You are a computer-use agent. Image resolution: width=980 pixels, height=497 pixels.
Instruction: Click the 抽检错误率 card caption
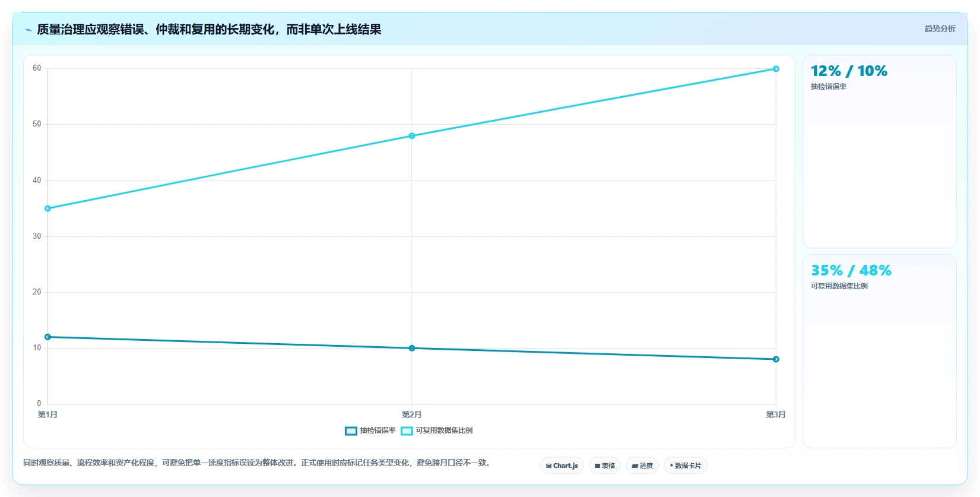(x=829, y=87)
